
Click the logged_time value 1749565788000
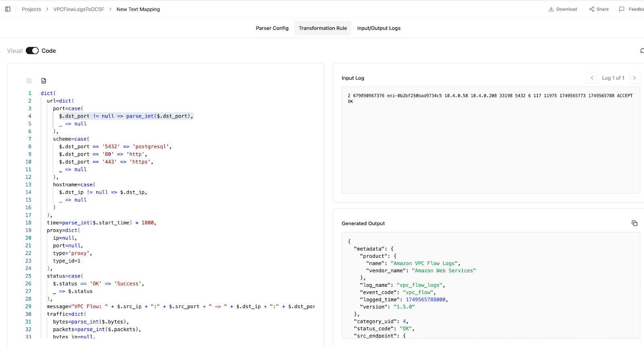pos(425,300)
